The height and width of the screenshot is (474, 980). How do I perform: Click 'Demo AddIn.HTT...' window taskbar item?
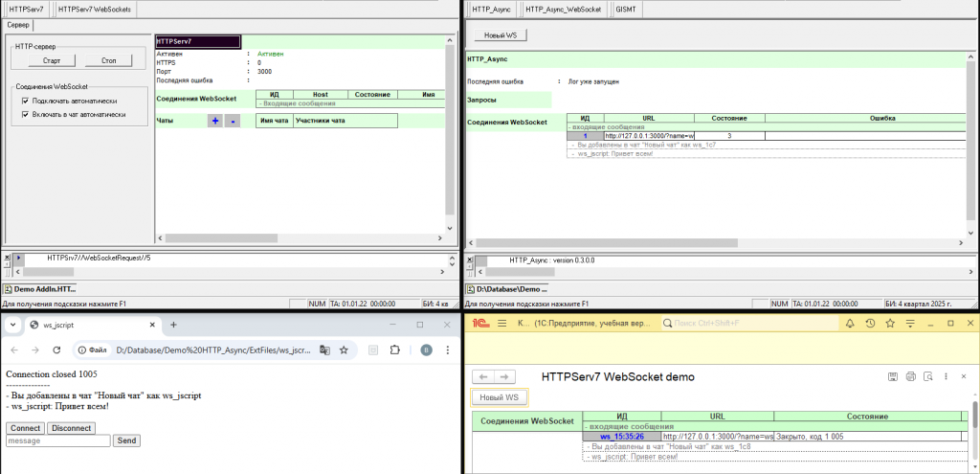coord(40,289)
